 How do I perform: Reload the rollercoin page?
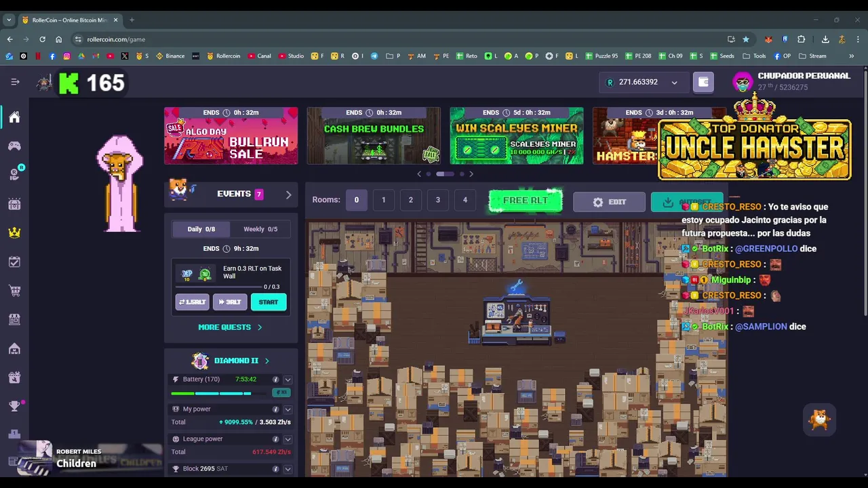point(42,39)
